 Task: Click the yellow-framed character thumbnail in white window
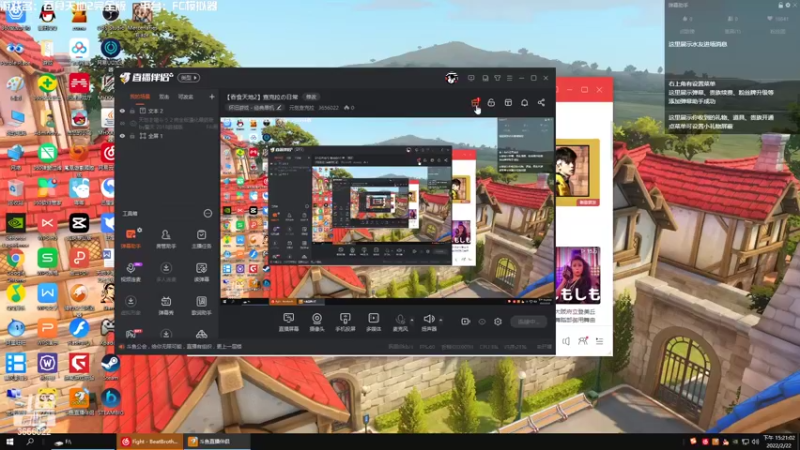pyautogui.click(x=577, y=172)
